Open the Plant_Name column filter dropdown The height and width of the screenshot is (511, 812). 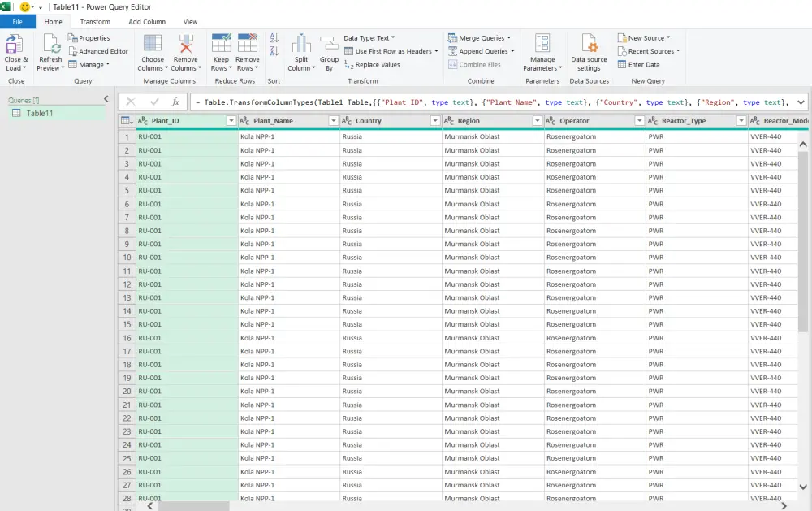(x=333, y=121)
